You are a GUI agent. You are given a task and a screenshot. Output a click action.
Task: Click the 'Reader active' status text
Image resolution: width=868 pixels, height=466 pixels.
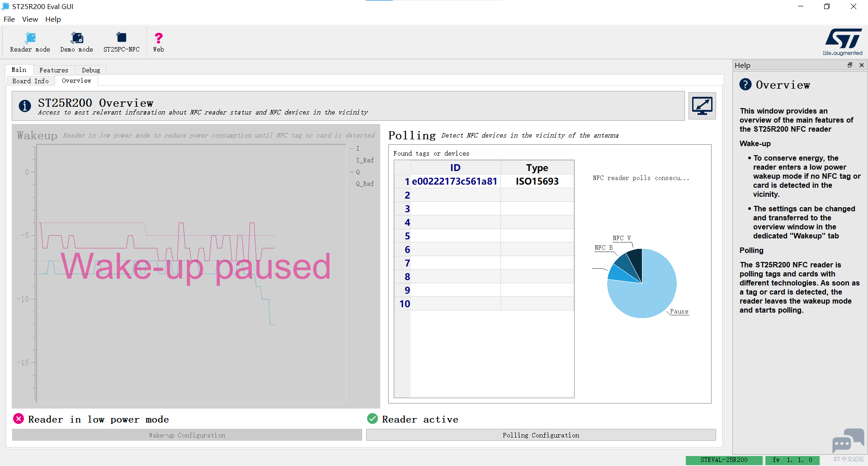(420, 419)
